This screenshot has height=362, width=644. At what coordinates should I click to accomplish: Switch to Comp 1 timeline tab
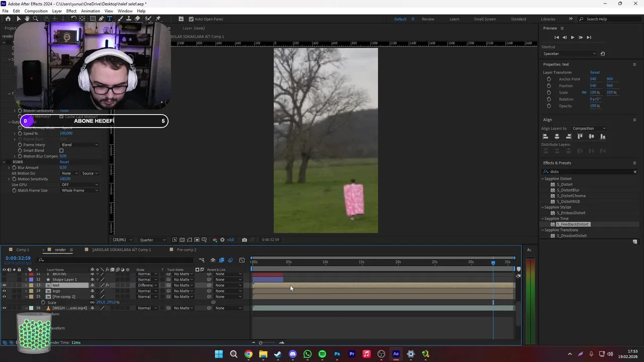click(23, 250)
